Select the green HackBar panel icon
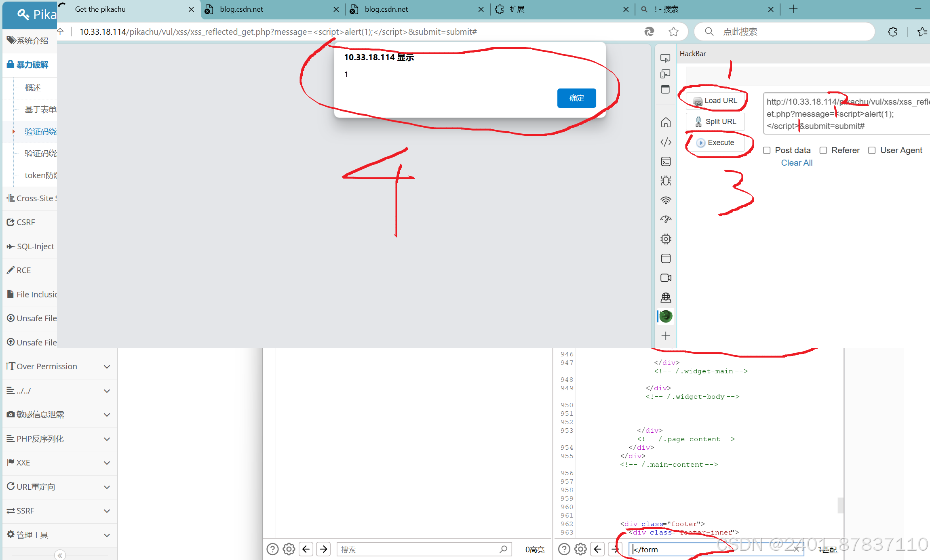Image resolution: width=930 pixels, height=560 pixels. (x=666, y=316)
